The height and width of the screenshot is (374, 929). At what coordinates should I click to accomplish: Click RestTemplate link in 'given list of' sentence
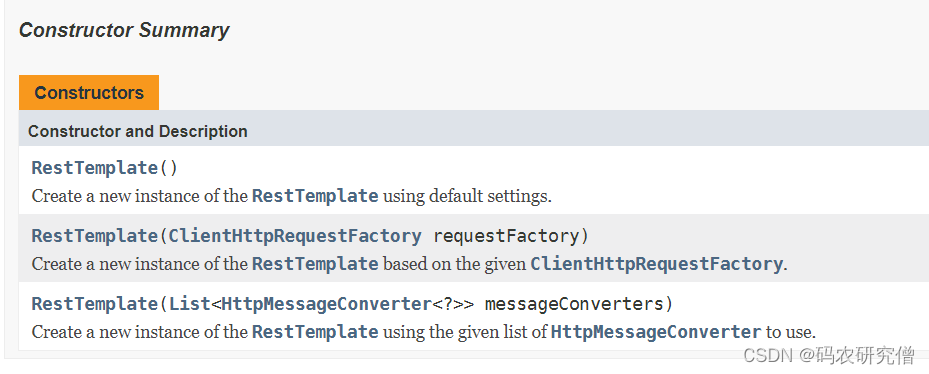click(315, 332)
